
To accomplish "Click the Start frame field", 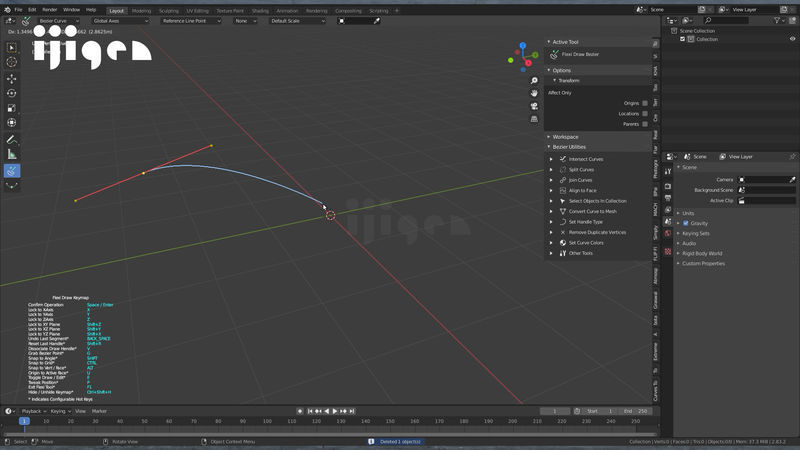I will click(600, 411).
